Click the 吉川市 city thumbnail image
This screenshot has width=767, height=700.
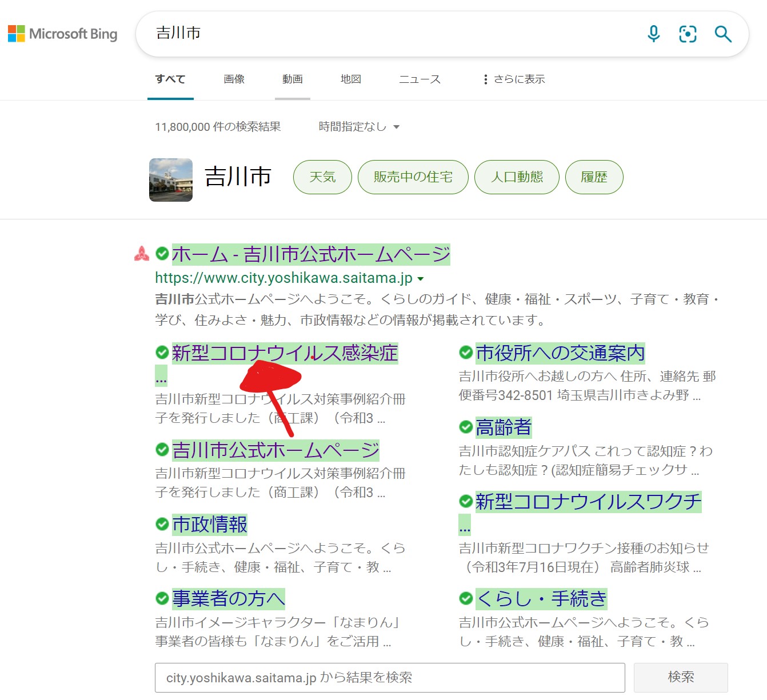click(171, 180)
